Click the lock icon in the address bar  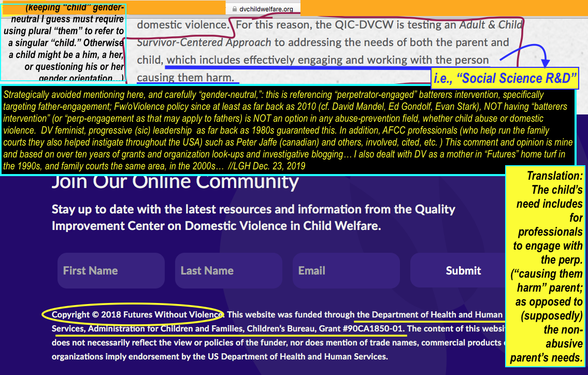coord(234,9)
